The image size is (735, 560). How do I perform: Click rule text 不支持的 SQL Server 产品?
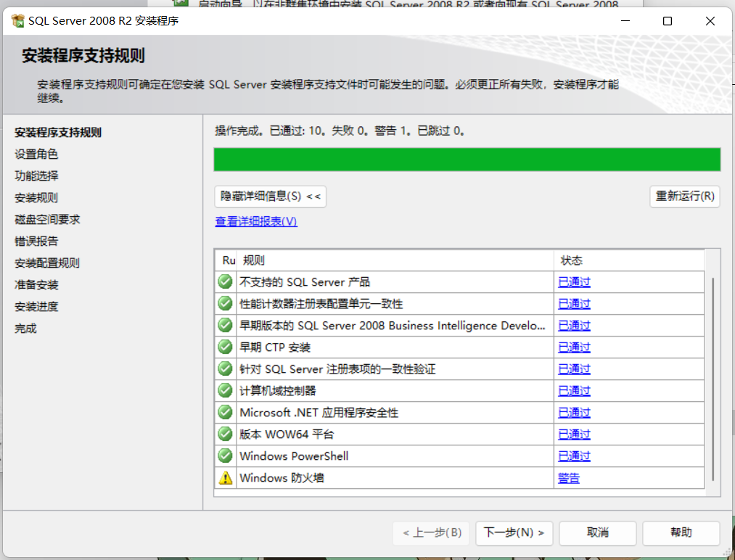(305, 282)
